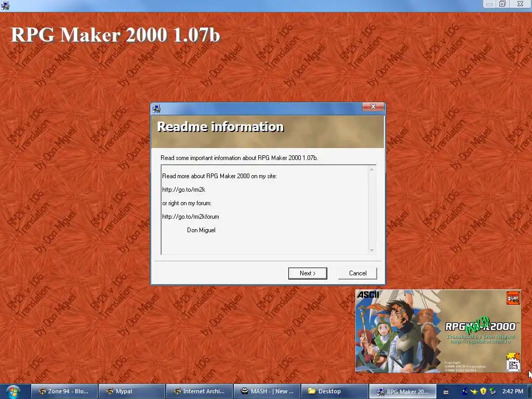Click the gear logo on splash bottom-right
The width and height of the screenshot is (532, 399).
(513, 362)
